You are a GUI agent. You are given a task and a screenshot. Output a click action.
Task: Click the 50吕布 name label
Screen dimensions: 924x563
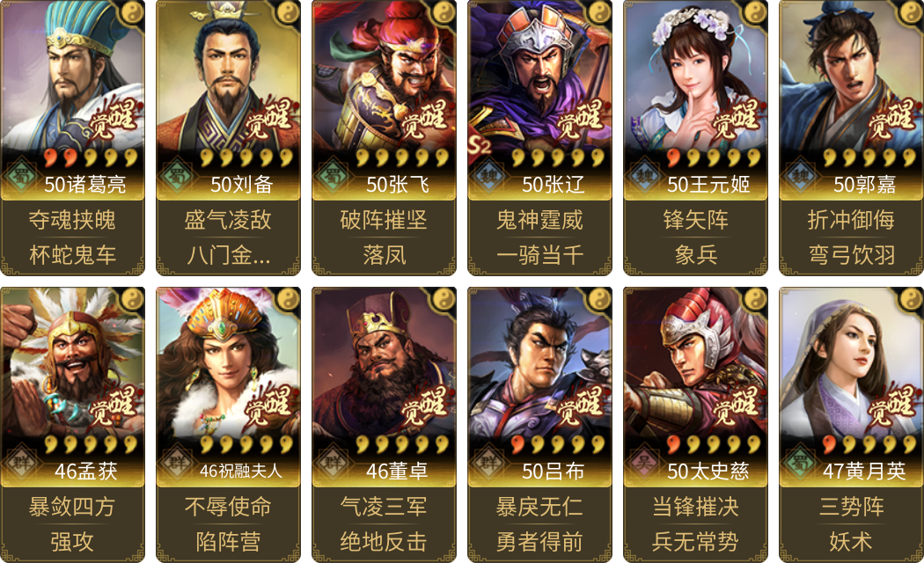point(553,471)
